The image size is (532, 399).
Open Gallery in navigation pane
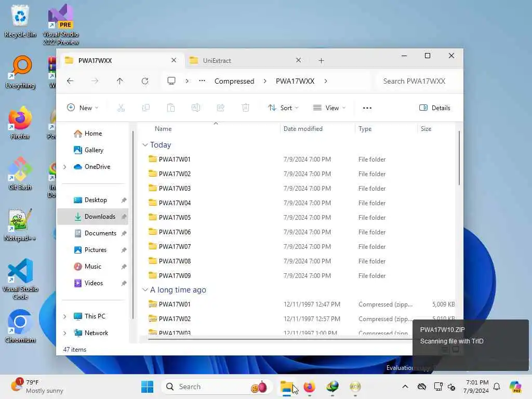pos(94,150)
